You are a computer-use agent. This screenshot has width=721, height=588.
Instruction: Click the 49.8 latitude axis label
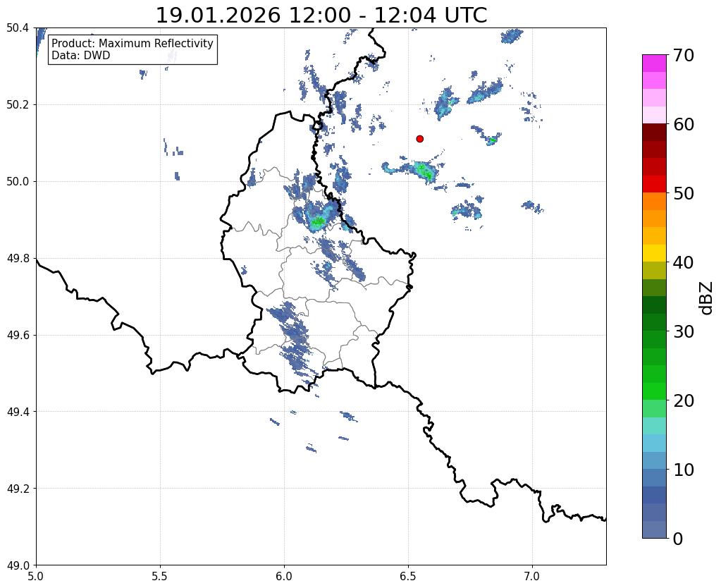tap(18, 259)
